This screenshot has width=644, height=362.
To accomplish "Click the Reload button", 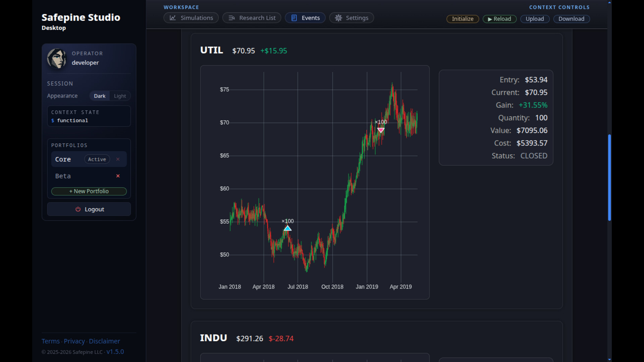I will (x=499, y=19).
